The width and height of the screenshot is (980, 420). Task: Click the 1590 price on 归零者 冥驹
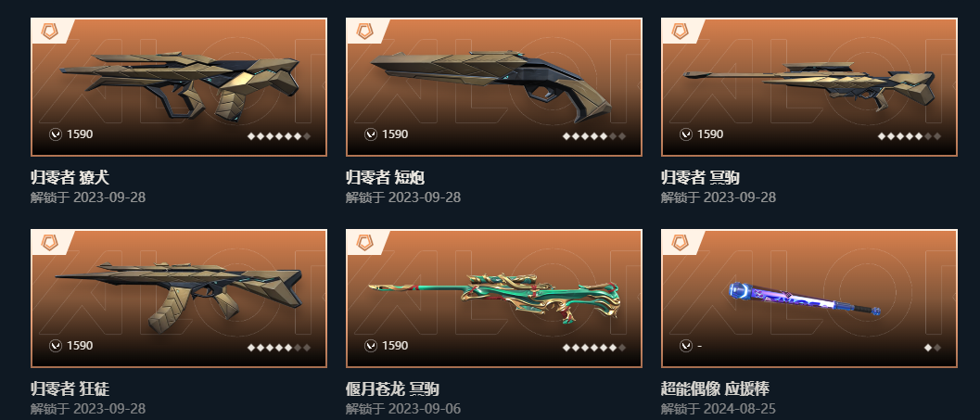point(710,134)
